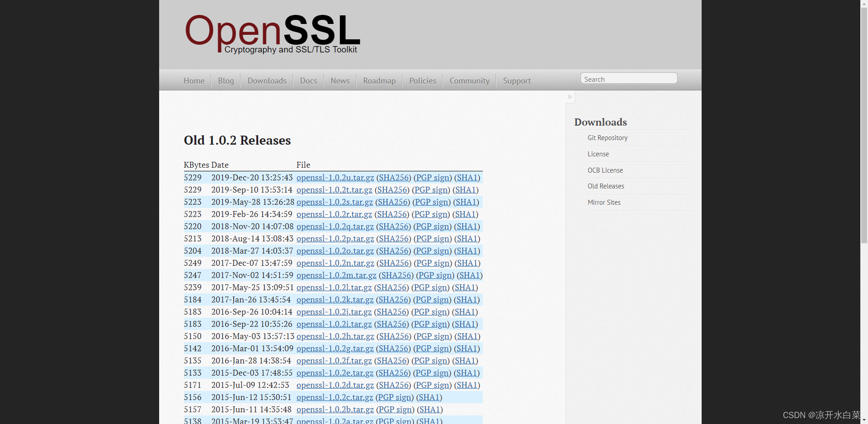The height and width of the screenshot is (424, 868).
Task: Download openssl-1.0.2u.tar.gz
Action: pos(335,178)
